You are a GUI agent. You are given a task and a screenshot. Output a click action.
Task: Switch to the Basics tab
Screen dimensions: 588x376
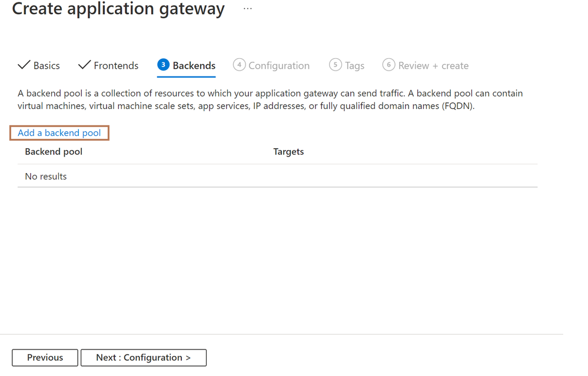tap(46, 65)
